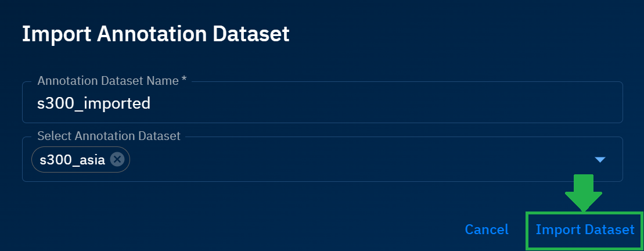Viewport: 644px width, 251px height.
Task: Click the Annotation Dataset Name label
Action: pyautogui.click(x=108, y=81)
